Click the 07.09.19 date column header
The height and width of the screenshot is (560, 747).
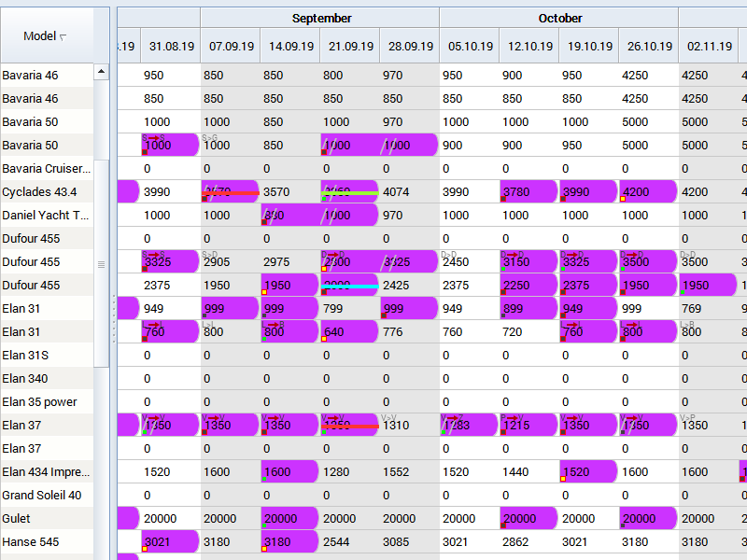[x=230, y=46]
